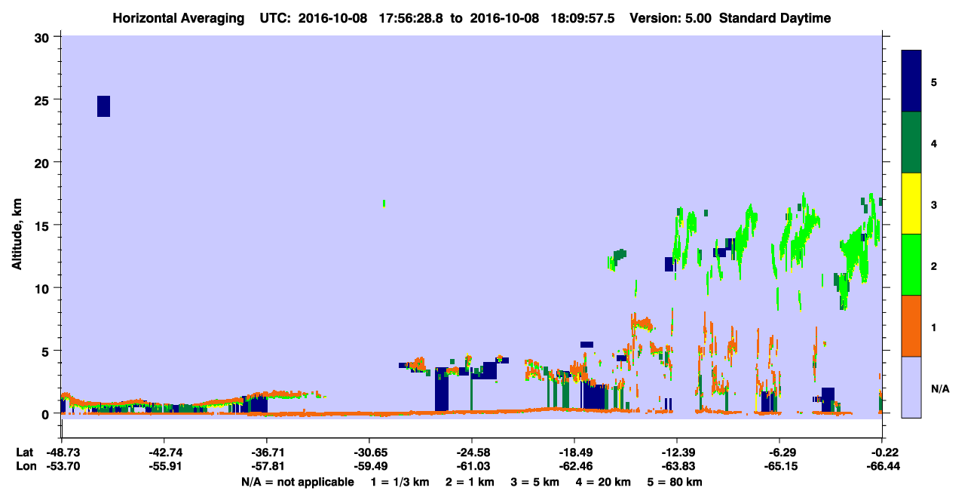Click longitude value -65.15
Viewport: 980px width, 503px height.
[780, 466]
